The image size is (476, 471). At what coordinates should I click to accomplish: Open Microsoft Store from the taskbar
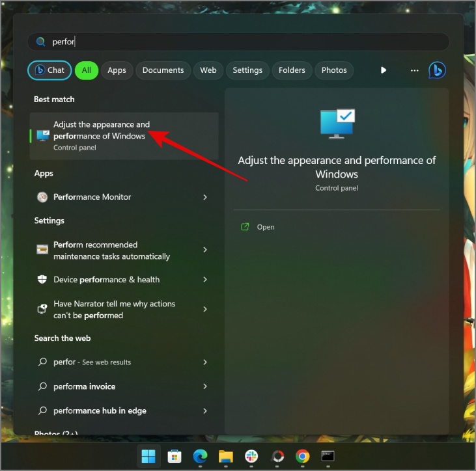tap(175, 457)
